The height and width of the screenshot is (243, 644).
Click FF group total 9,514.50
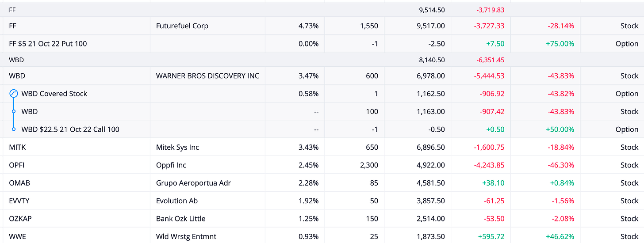point(432,10)
